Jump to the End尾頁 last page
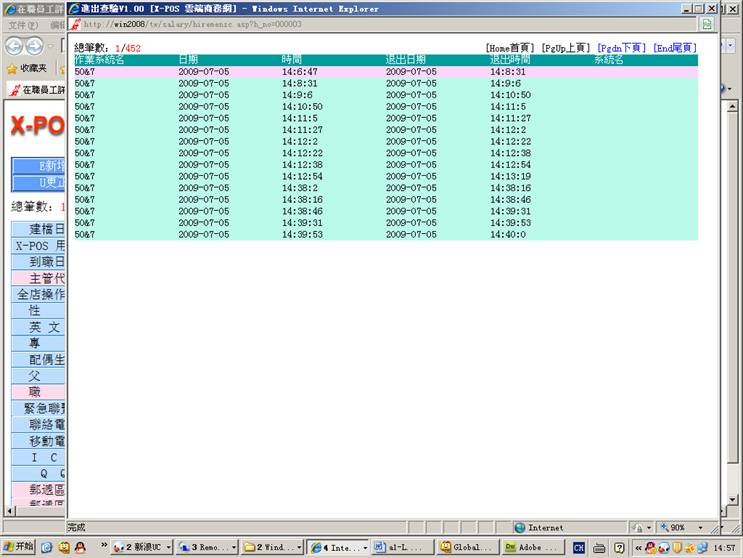The width and height of the screenshot is (743, 558). click(674, 48)
